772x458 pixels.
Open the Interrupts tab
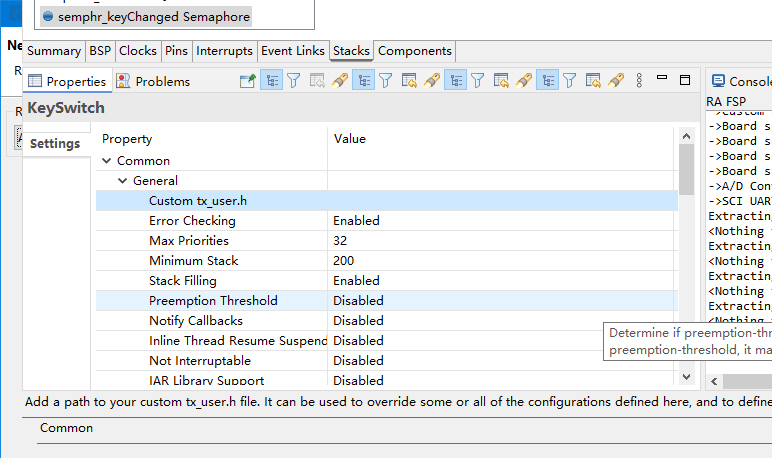[x=224, y=51]
